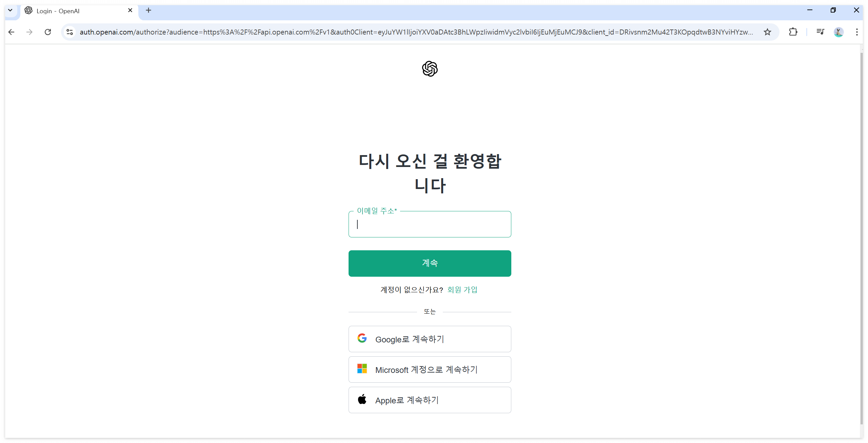Continue with Microsoft 계정으로 계속하기
868x443 pixels.
[x=430, y=370]
